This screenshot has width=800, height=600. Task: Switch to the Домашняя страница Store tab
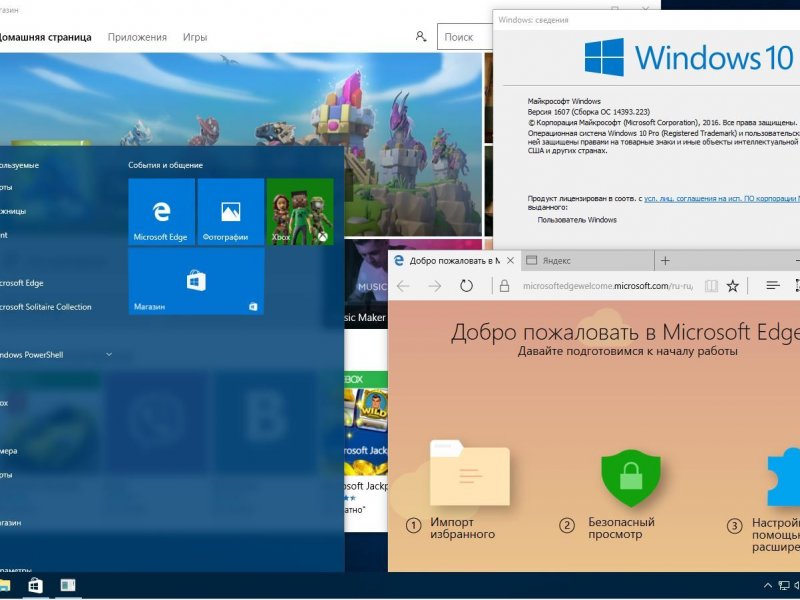click(44, 37)
